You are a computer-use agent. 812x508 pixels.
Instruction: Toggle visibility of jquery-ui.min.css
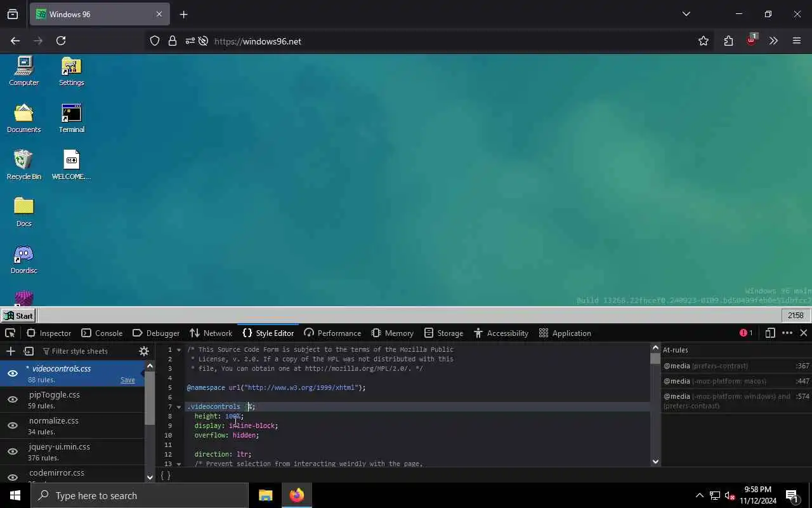pyautogui.click(x=13, y=451)
